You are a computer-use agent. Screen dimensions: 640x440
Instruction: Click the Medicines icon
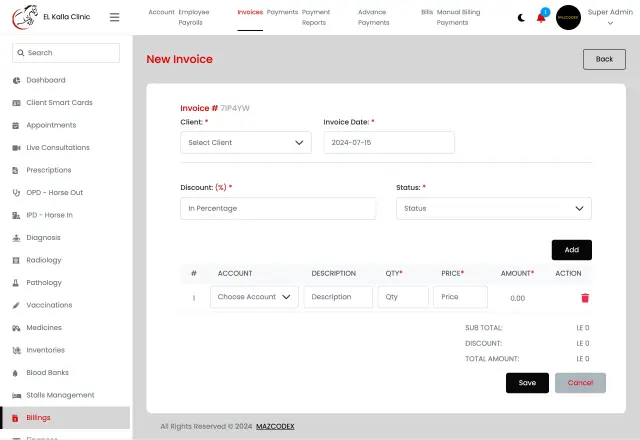click(x=16, y=328)
